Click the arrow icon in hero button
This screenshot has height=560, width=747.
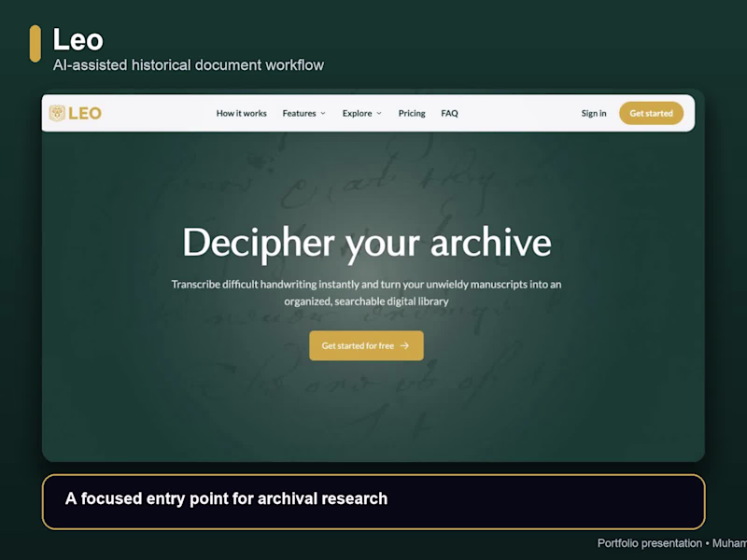(404, 345)
